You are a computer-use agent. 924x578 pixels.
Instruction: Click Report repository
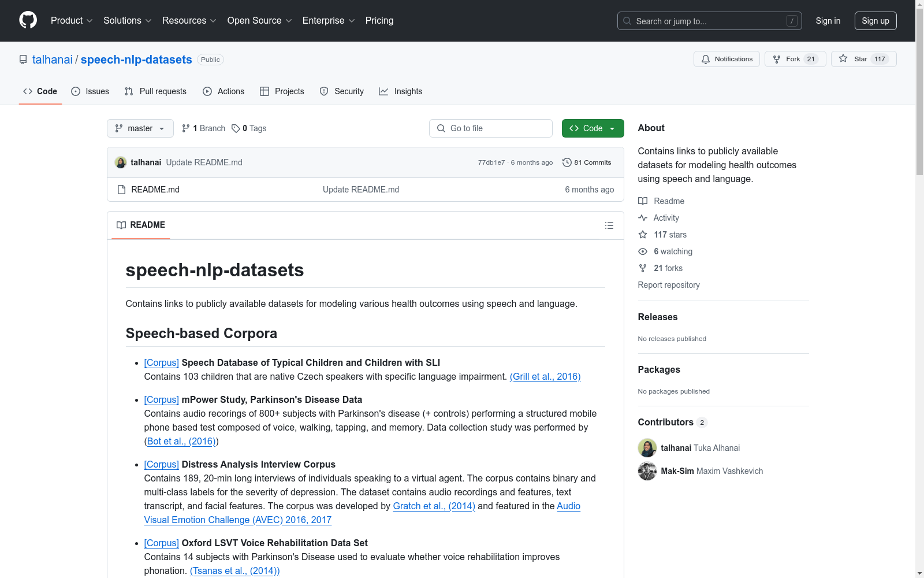tap(669, 285)
